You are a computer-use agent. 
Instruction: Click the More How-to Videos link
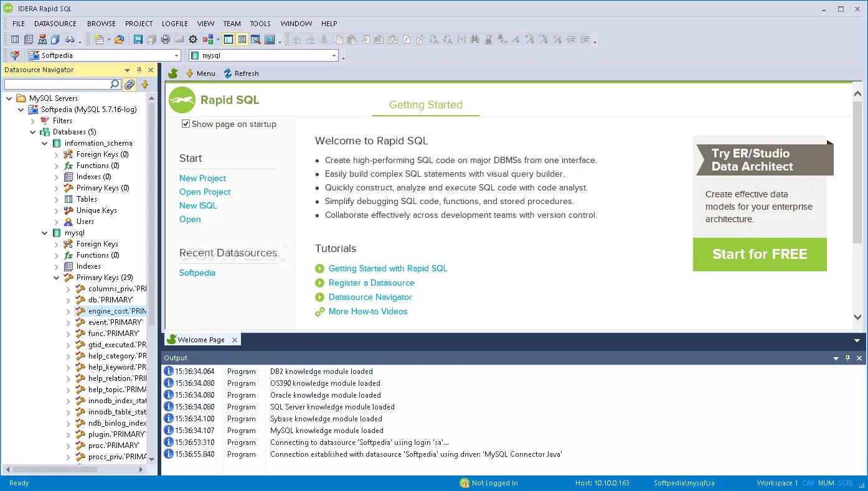[x=368, y=311]
